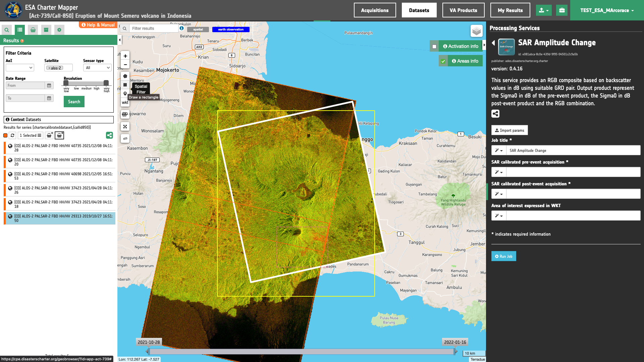Add selected items to basket
Image resolution: width=644 pixels, height=362 pixels.
tap(49, 135)
